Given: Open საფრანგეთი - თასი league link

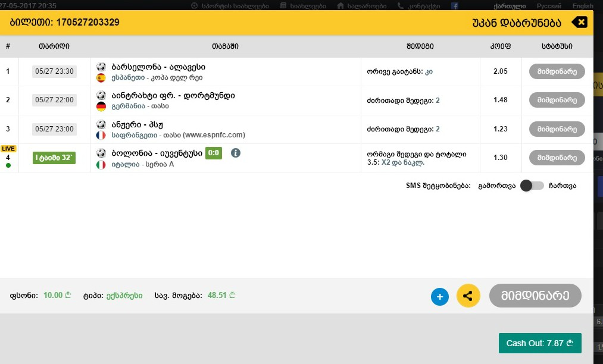Looking at the screenshot, I should tap(178, 135).
